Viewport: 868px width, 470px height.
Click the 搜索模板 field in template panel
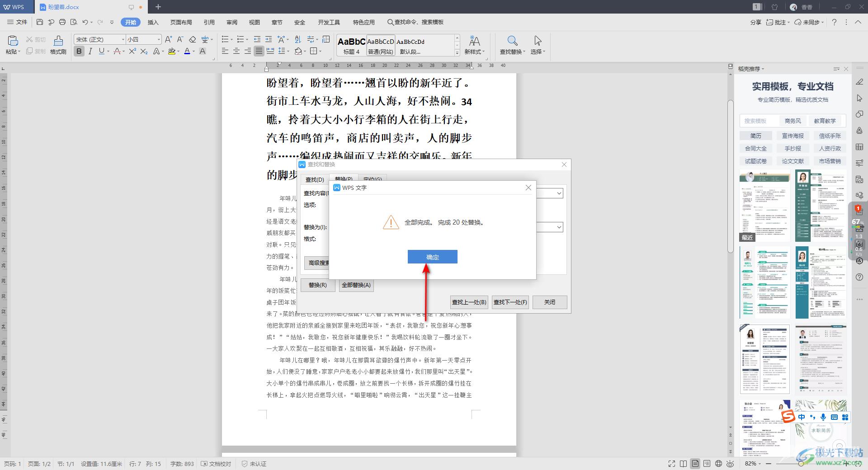[x=759, y=121]
